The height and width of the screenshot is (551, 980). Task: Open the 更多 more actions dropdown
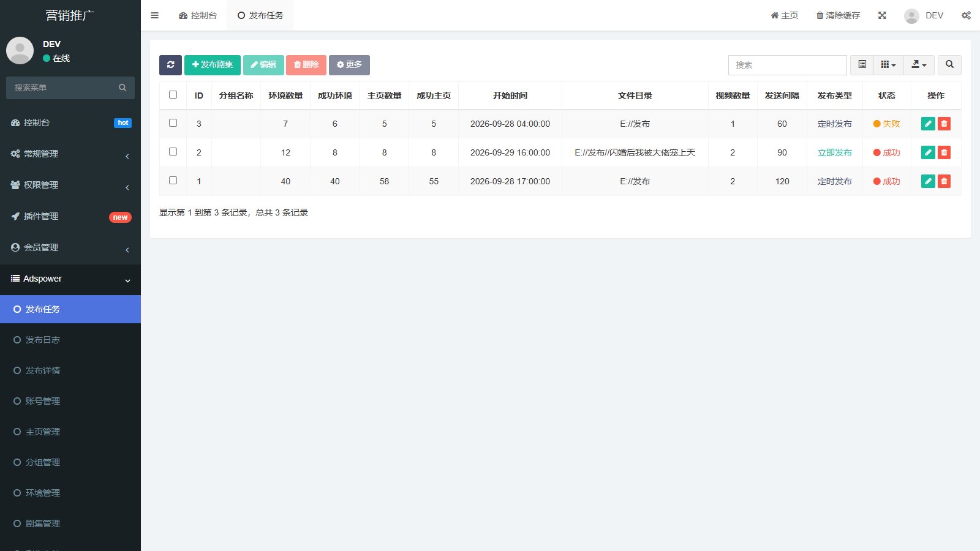(349, 65)
